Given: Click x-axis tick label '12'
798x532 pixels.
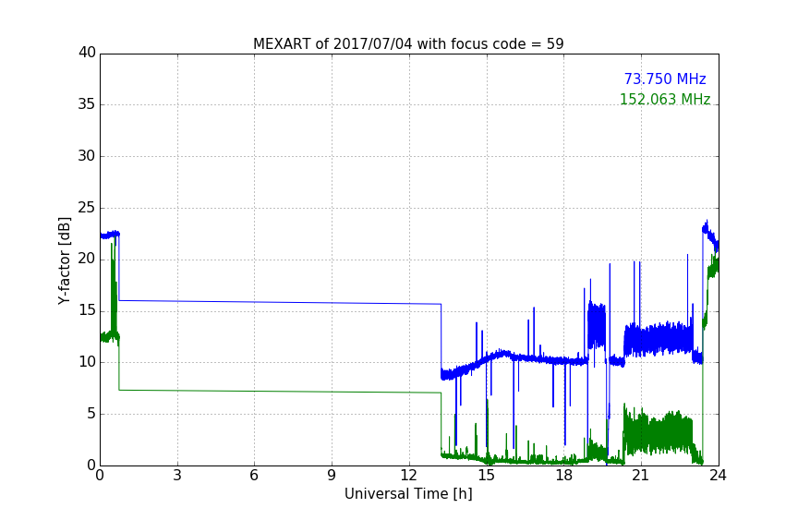Looking at the screenshot, I should 408,476.
